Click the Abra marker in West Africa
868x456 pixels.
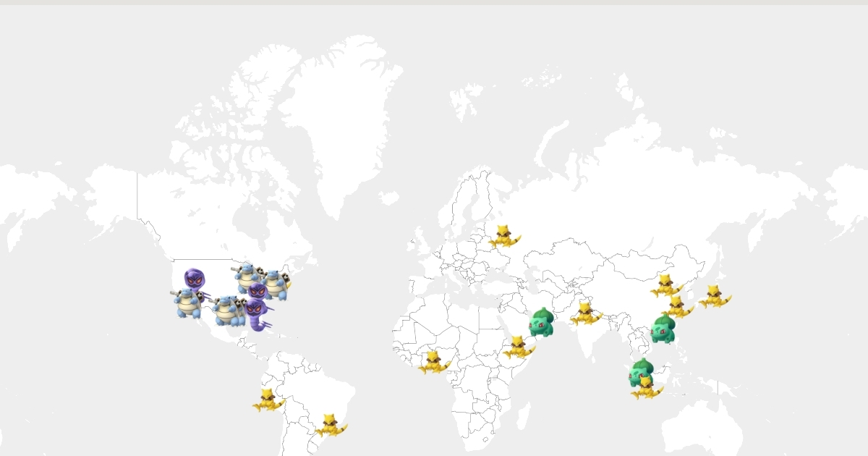click(434, 362)
